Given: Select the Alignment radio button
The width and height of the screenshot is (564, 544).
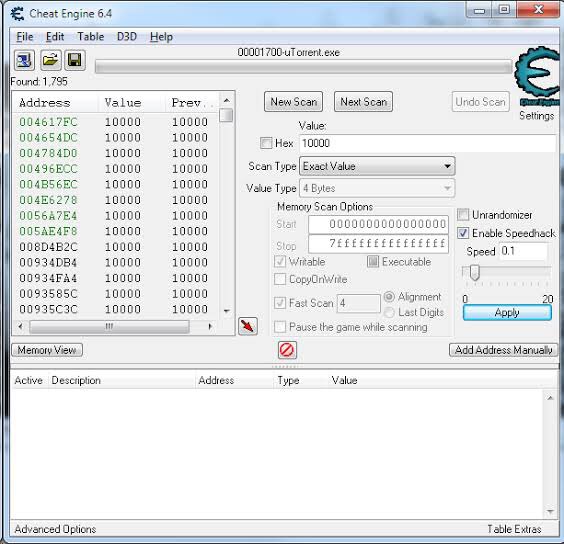Looking at the screenshot, I should pos(389,297).
